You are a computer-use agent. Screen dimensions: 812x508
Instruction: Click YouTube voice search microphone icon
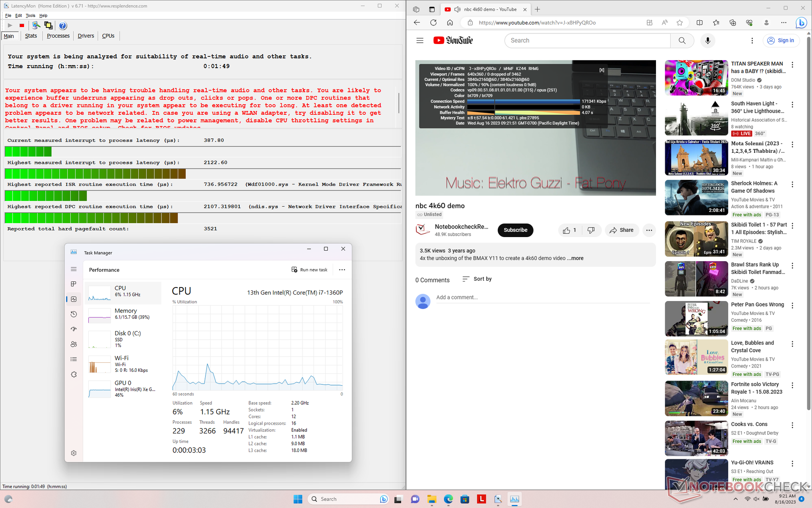pos(708,41)
